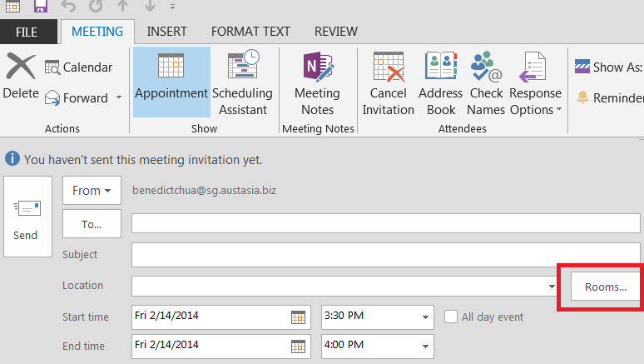
Task: Open OneNote Meeting Notes
Action: [x=318, y=82]
